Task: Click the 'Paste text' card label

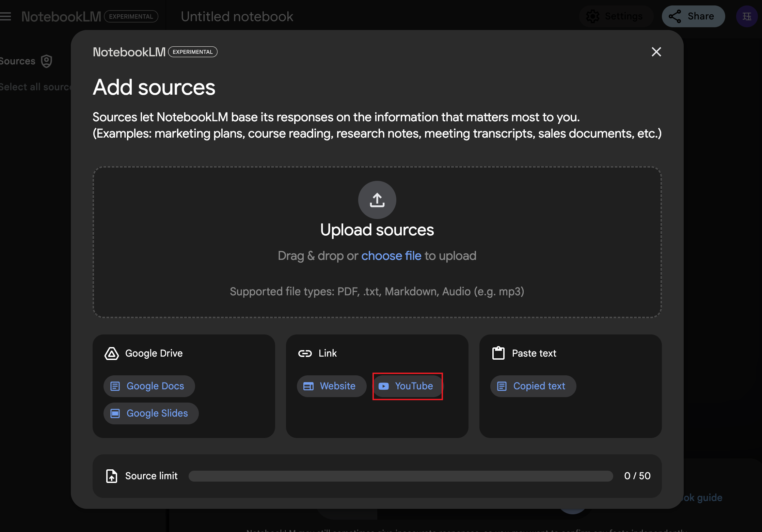Action: [534, 354]
